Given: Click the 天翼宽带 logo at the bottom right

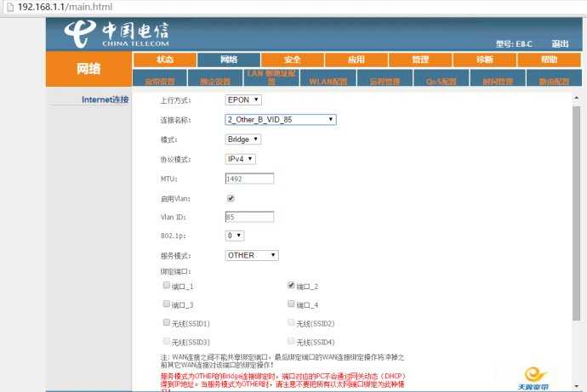Looking at the screenshot, I should click(533, 378).
